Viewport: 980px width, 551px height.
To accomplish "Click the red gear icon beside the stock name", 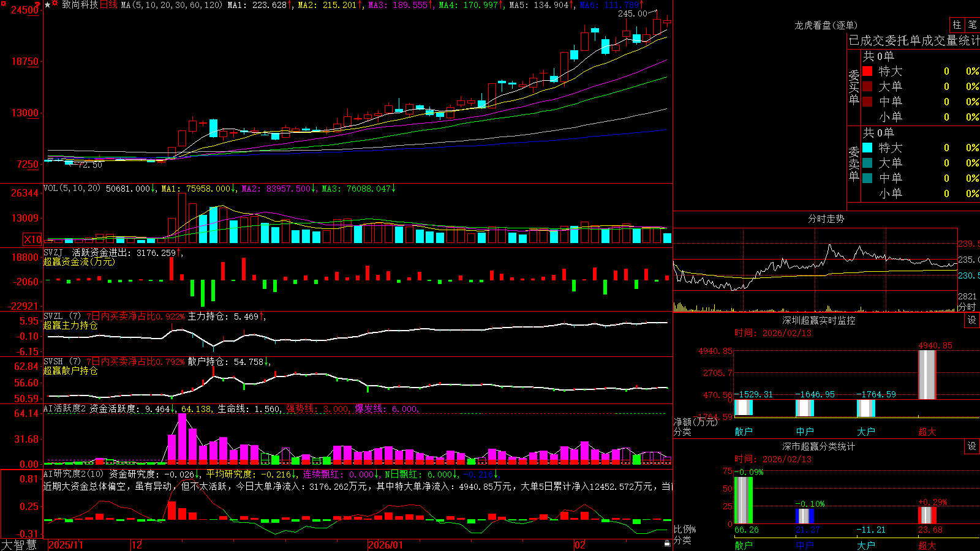I will pos(55,2).
